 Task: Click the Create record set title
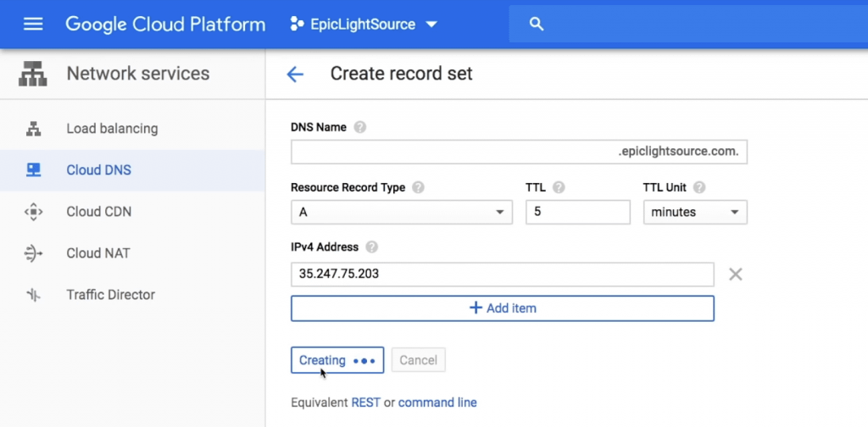[401, 74]
